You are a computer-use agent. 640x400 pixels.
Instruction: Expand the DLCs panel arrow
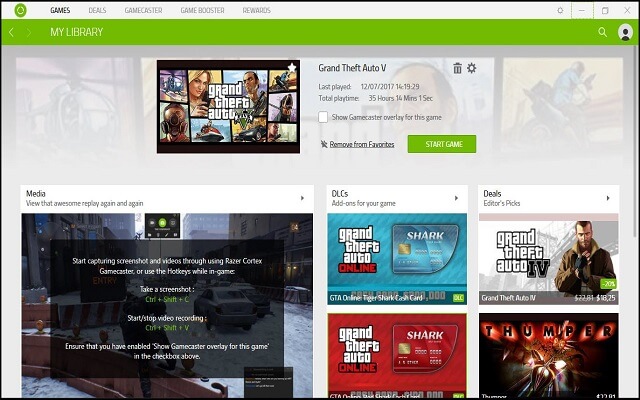pos(457,198)
